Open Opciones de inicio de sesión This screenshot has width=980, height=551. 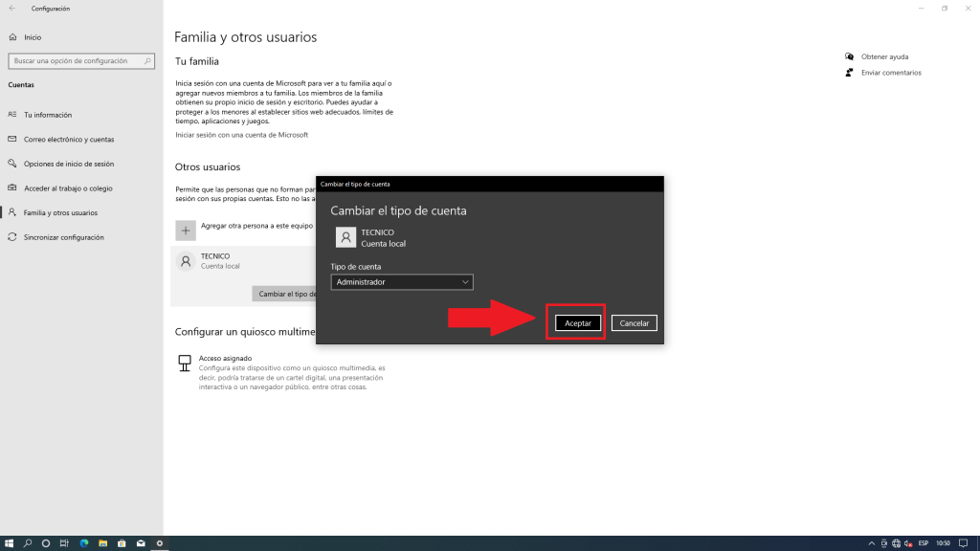pos(69,164)
